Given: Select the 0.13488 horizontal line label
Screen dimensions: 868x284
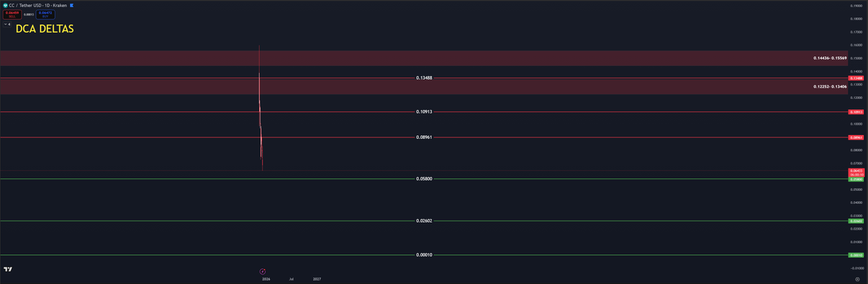Looking at the screenshot, I should tap(425, 77).
